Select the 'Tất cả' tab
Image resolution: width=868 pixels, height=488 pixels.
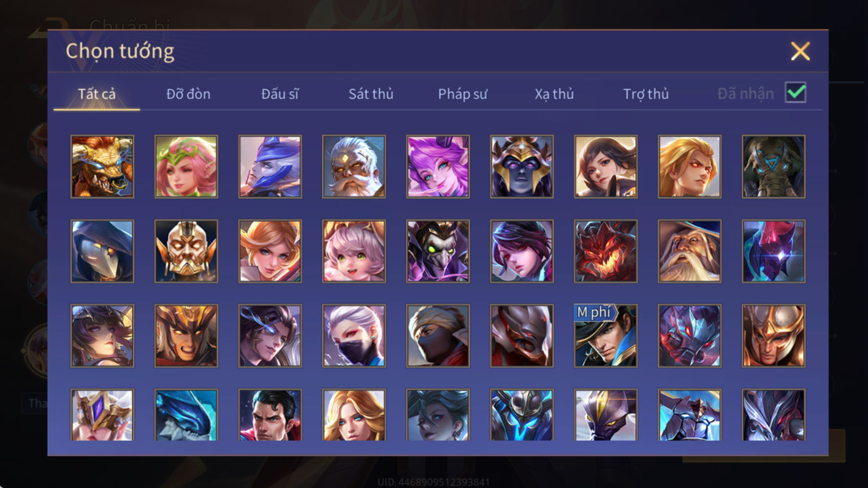(x=97, y=94)
